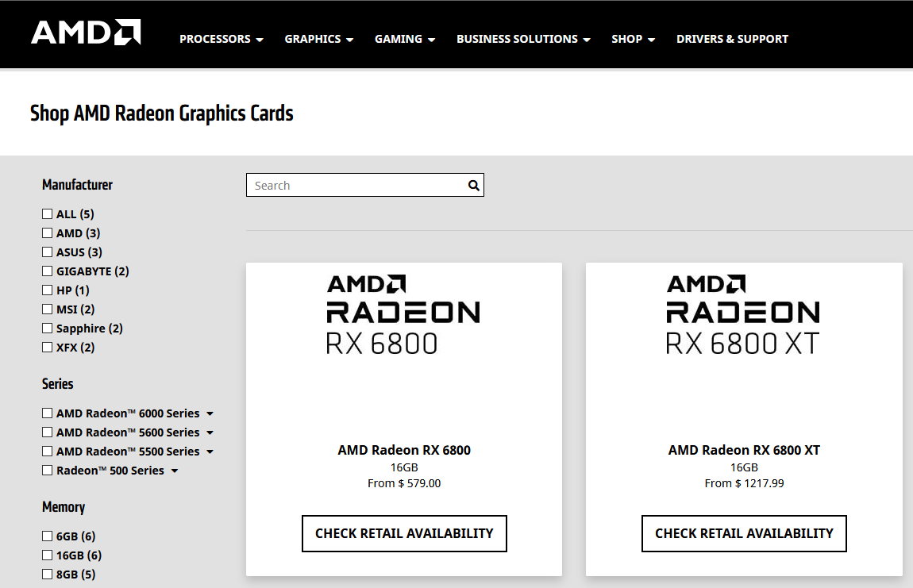
Task: Click the 'From $ 1217.99' price text
Action: pyautogui.click(x=744, y=483)
